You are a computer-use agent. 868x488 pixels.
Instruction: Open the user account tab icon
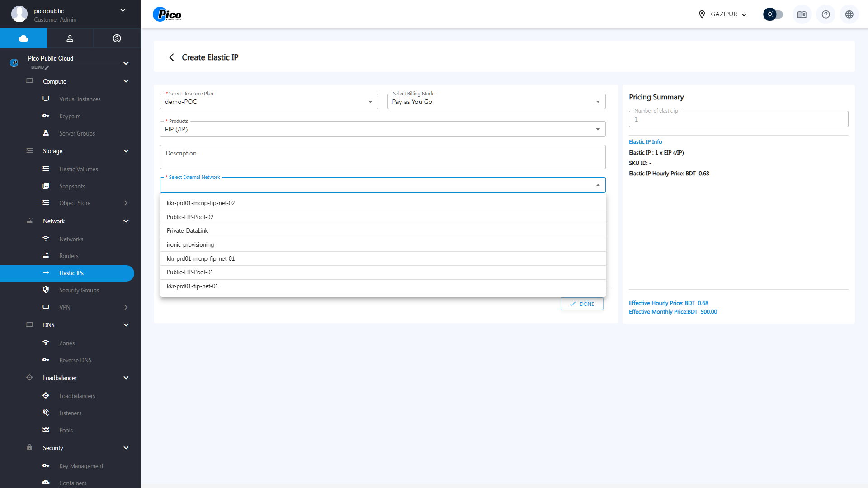tap(70, 38)
